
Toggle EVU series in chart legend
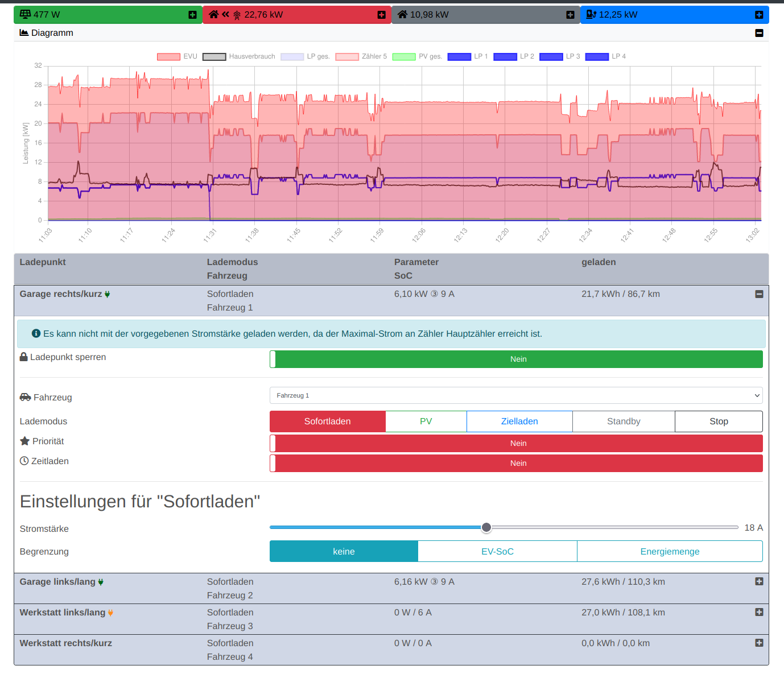[x=177, y=56]
